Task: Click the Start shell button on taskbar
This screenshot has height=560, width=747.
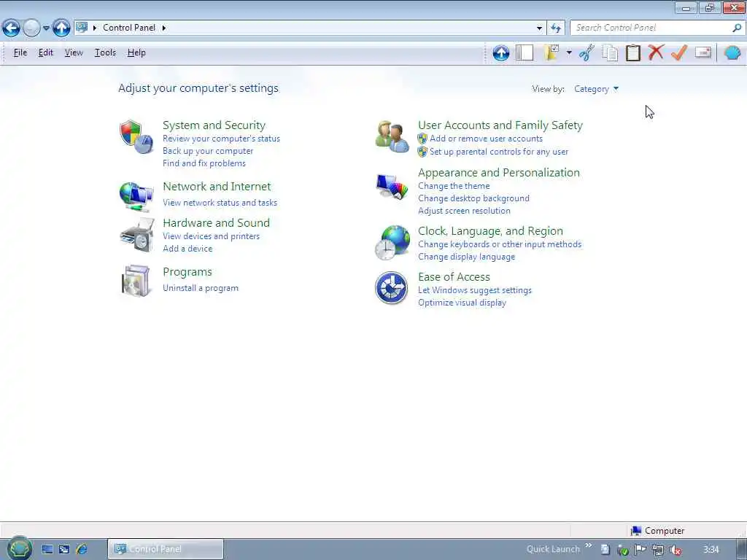Action: click(20, 548)
